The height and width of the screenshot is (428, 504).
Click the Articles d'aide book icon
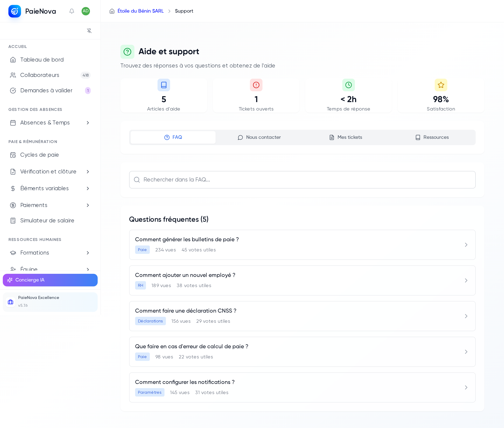(x=164, y=85)
